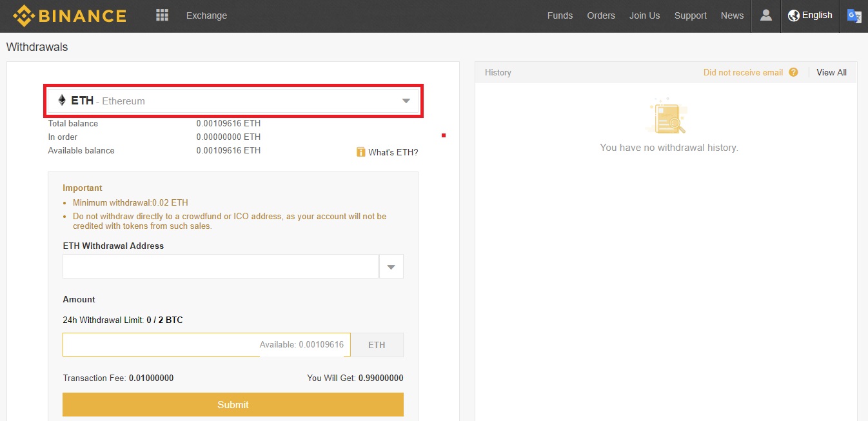Click the Available balance label
Viewport: 868px width, 421px height.
click(x=81, y=150)
